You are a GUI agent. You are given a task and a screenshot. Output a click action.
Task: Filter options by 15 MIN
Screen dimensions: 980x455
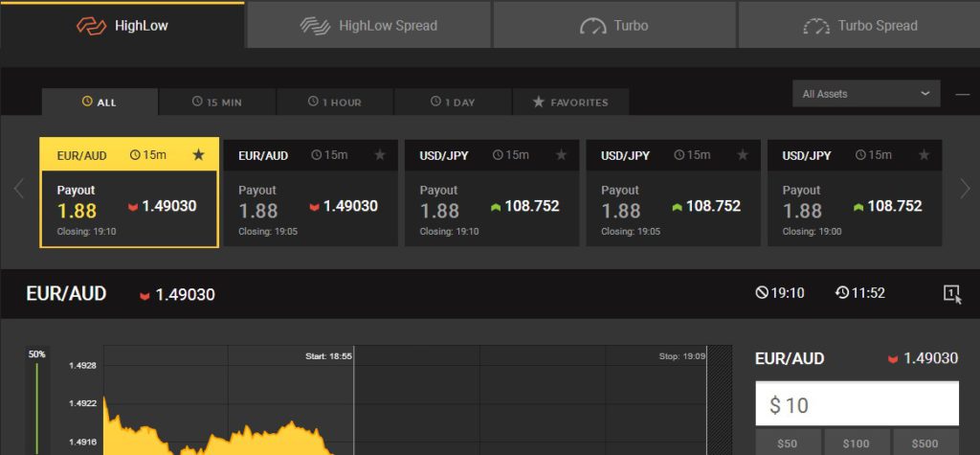pyautogui.click(x=217, y=102)
